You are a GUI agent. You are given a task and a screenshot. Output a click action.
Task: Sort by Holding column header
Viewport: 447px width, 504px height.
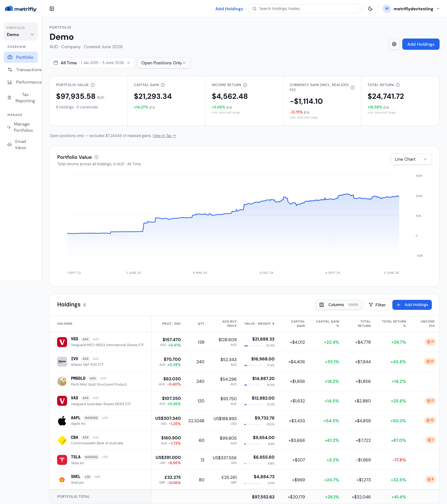(x=65, y=324)
